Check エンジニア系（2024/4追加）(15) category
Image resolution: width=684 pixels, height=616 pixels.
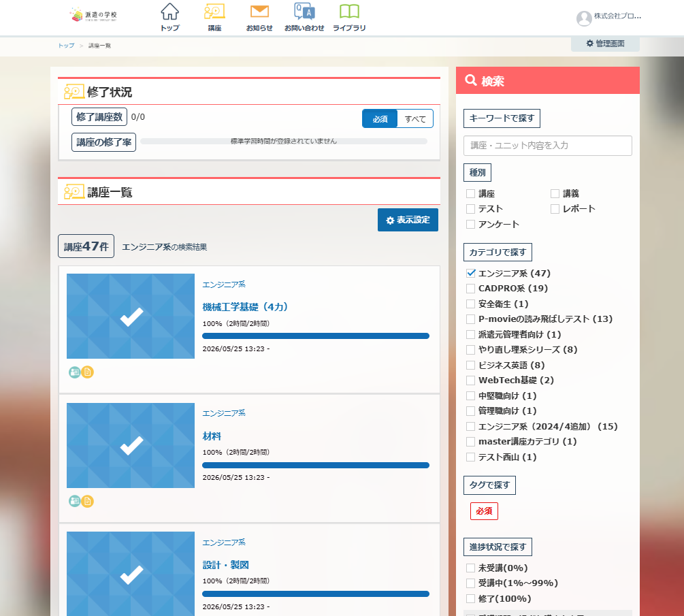coord(470,426)
